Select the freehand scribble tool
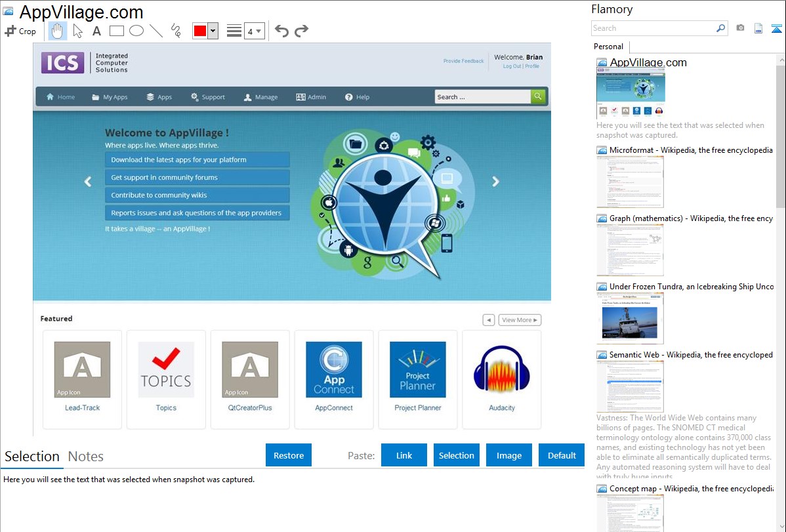 click(176, 31)
